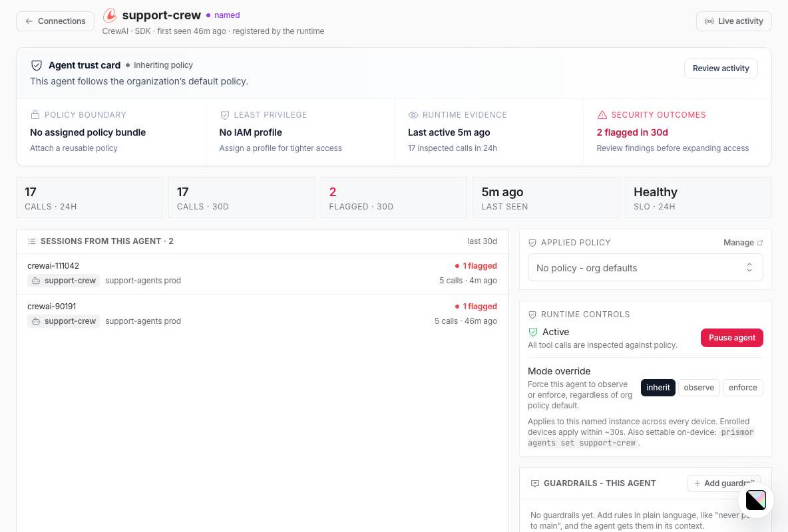This screenshot has width=788, height=532.
Task: Open session crewai-90191
Action: (x=262, y=315)
